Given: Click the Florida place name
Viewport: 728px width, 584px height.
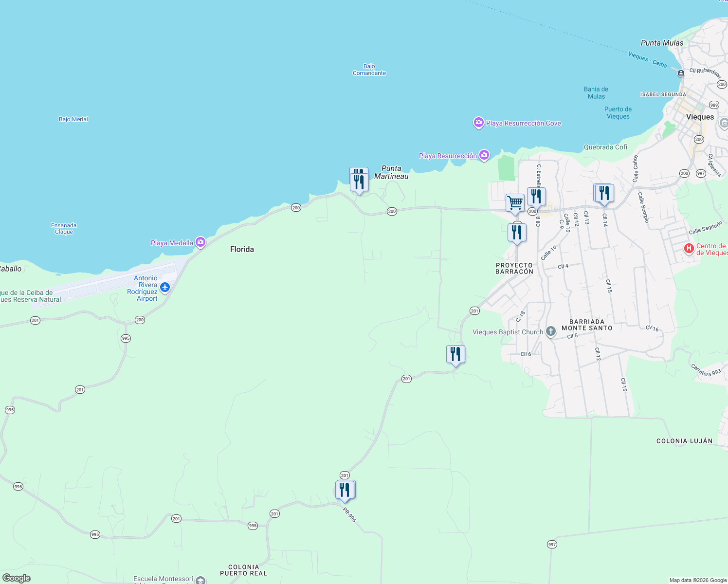Looking at the screenshot, I should (x=242, y=249).
